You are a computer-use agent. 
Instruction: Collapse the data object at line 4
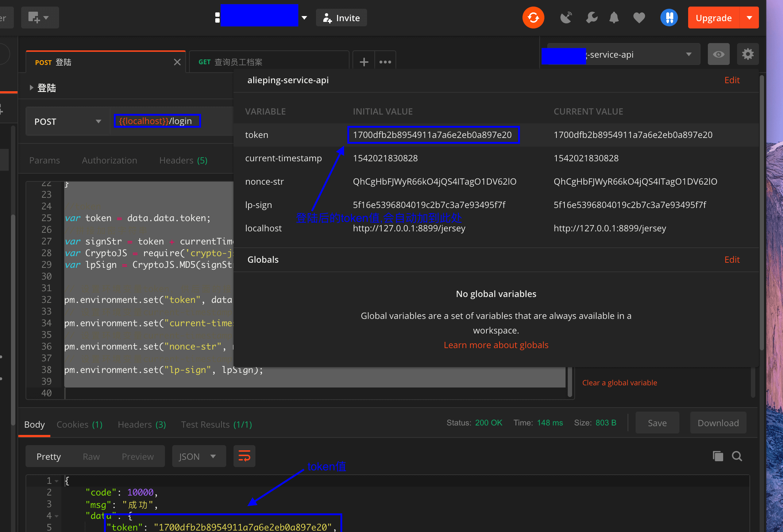pos(57,516)
